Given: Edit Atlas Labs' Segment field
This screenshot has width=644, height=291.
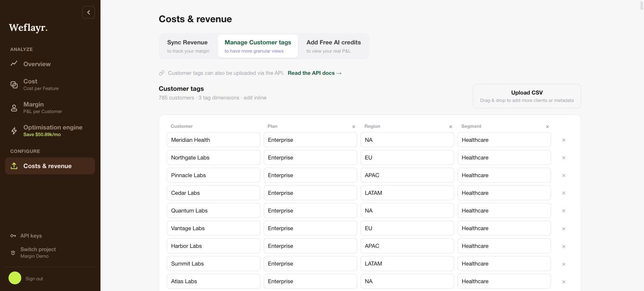Looking at the screenshot, I should click(504, 281).
